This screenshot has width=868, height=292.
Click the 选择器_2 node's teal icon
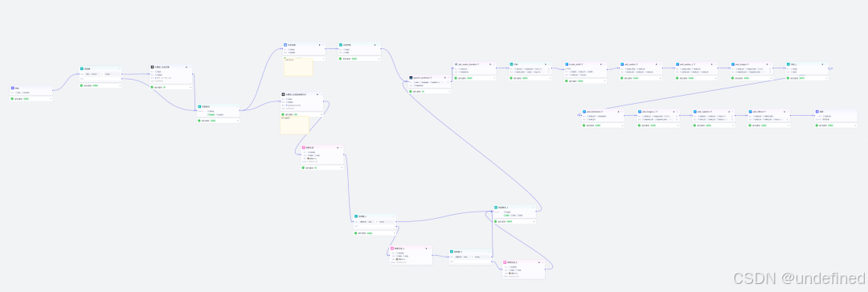pos(357,216)
